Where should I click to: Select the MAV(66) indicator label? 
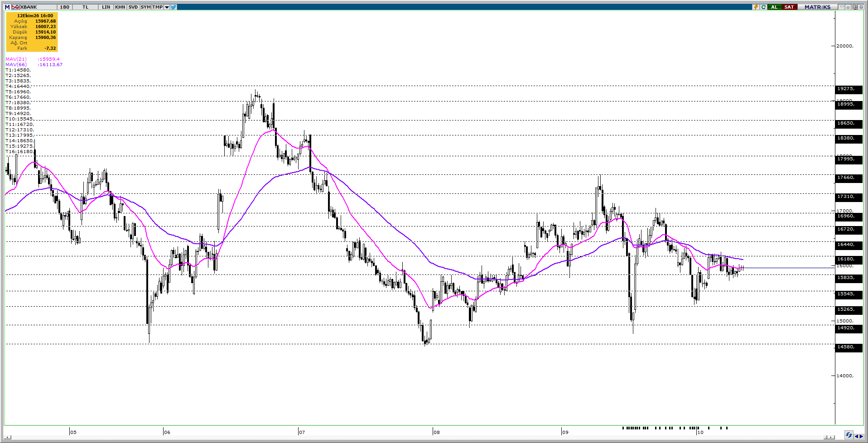(x=16, y=64)
